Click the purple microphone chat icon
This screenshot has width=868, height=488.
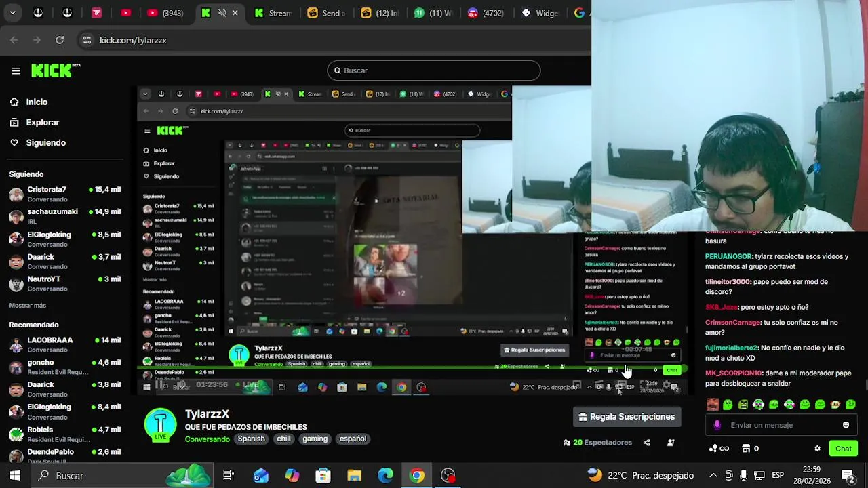[717, 425]
